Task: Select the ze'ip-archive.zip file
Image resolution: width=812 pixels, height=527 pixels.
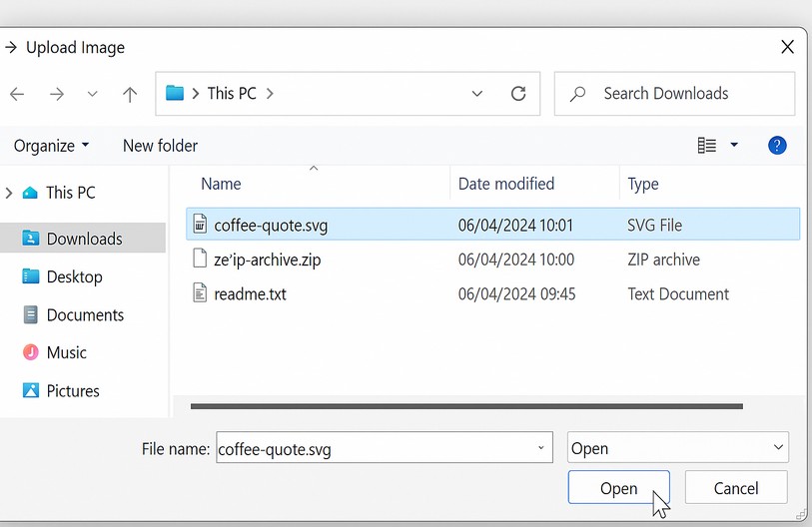Action: 268,260
